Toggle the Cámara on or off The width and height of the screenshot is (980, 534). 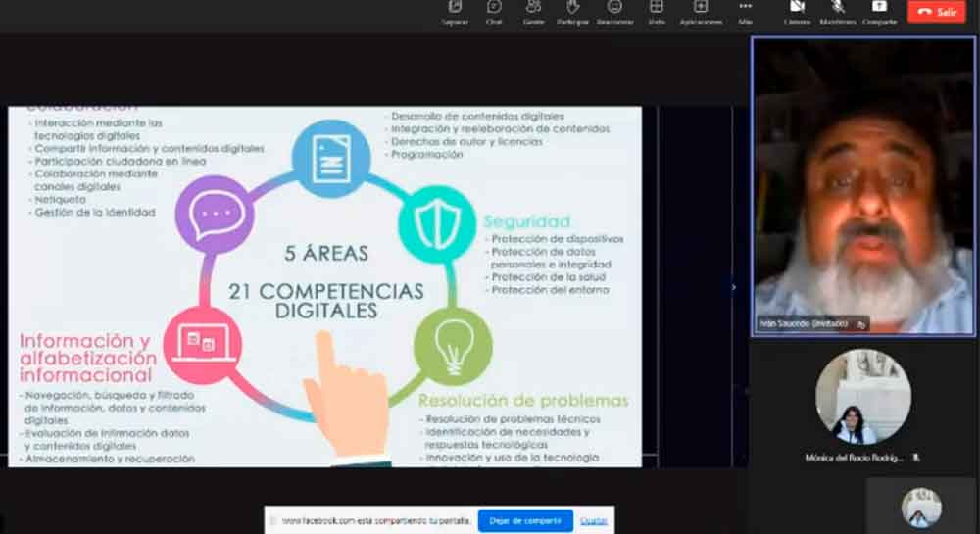[797, 11]
